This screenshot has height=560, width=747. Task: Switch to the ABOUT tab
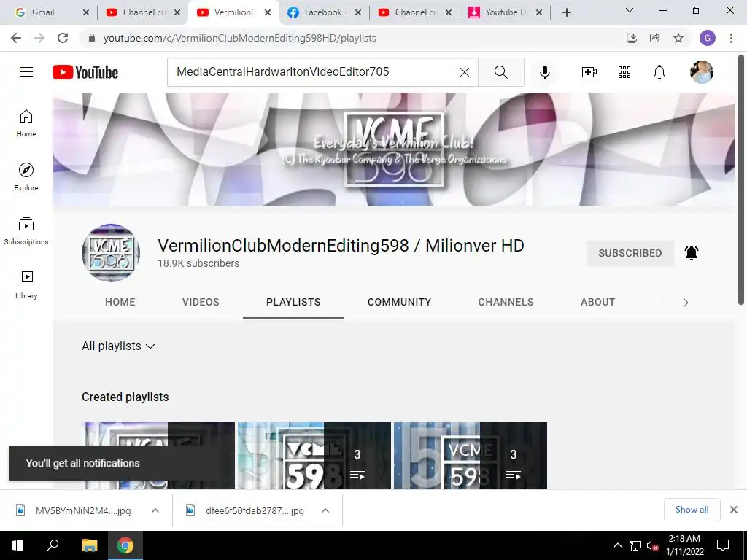click(597, 302)
